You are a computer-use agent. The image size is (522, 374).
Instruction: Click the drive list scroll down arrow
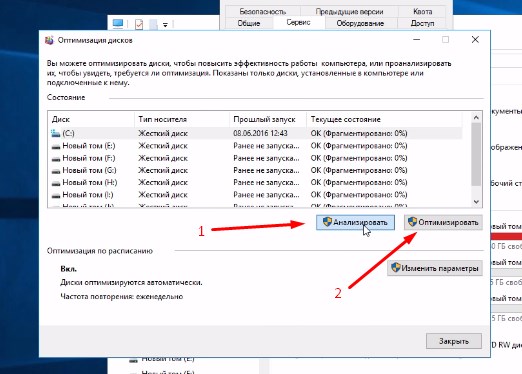[x=476, y=202]
